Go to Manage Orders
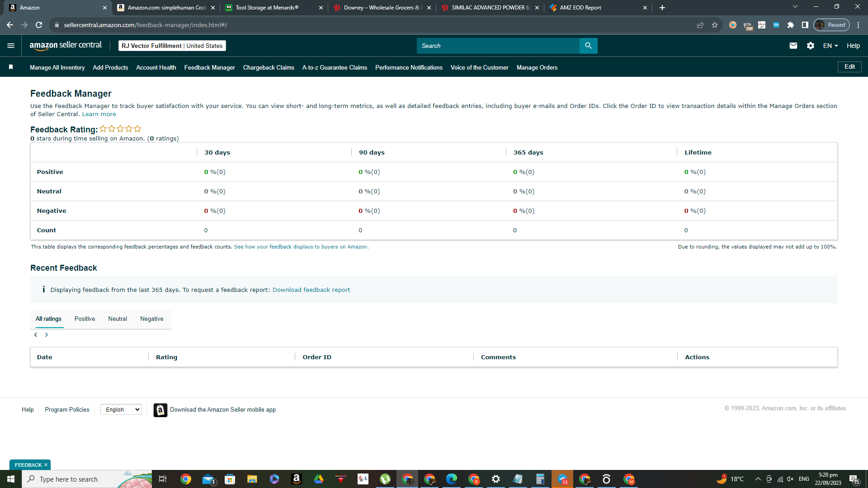 [537, 67]
